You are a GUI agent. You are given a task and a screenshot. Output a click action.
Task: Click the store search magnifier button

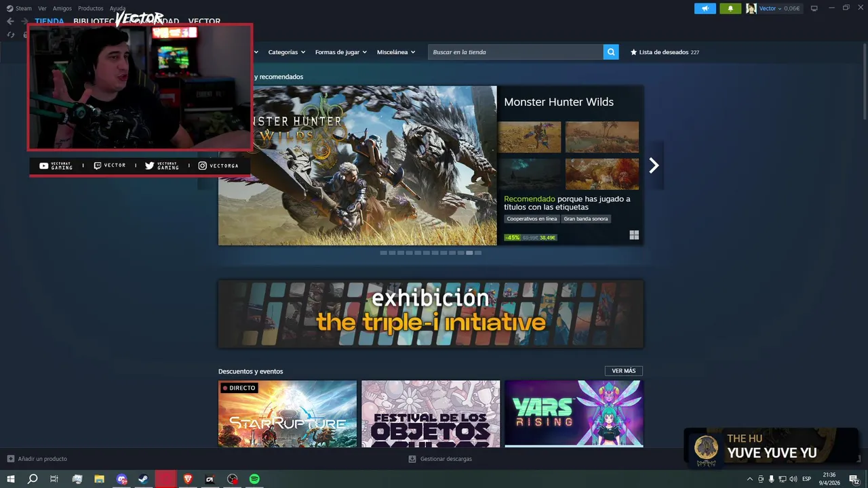(x=611, y=52)
